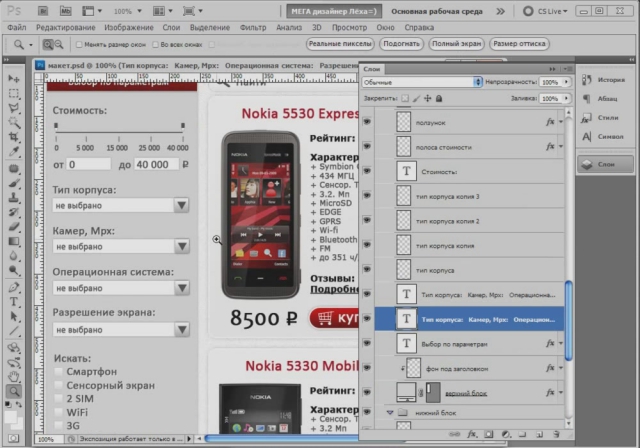
Task: Click the Zoom Out icon in options bar
Action: tap(59, 44)
